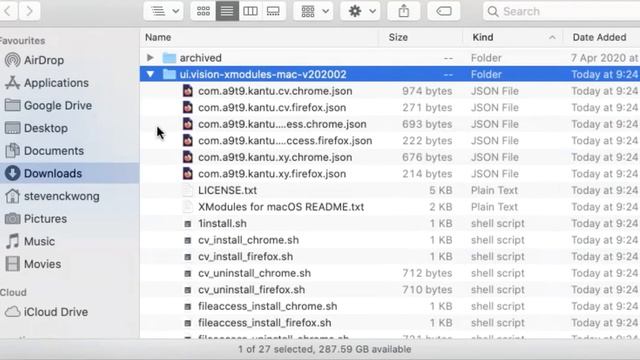The height and width of the screenshot is (360, 640).
Task: Toggle the Kind sort direction arrow
Action: coord(552,38)
